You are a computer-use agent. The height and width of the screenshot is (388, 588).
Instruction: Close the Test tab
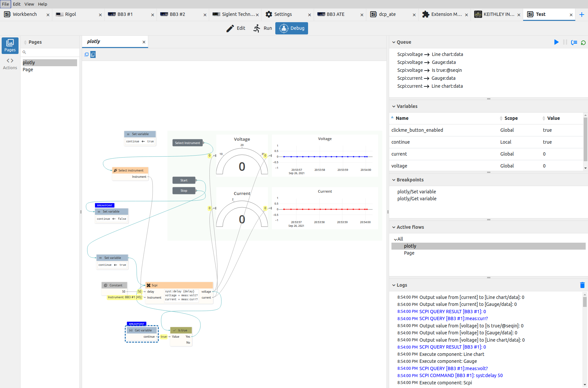tap(571, 15)
